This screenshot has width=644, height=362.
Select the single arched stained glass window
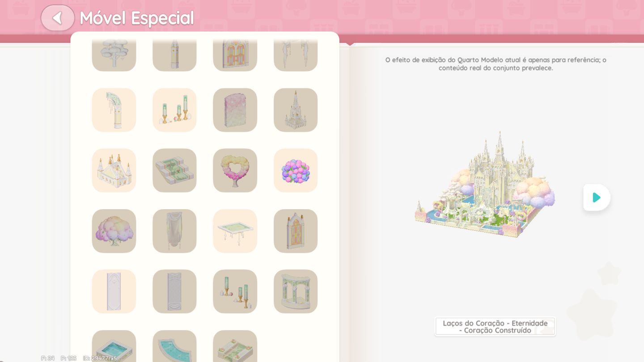[x=296, y=231]
